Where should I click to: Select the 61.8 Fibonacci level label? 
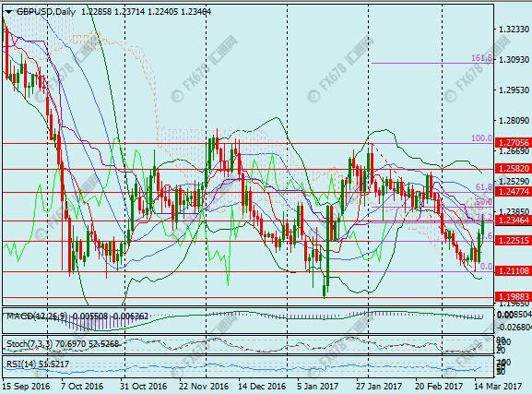484,186
